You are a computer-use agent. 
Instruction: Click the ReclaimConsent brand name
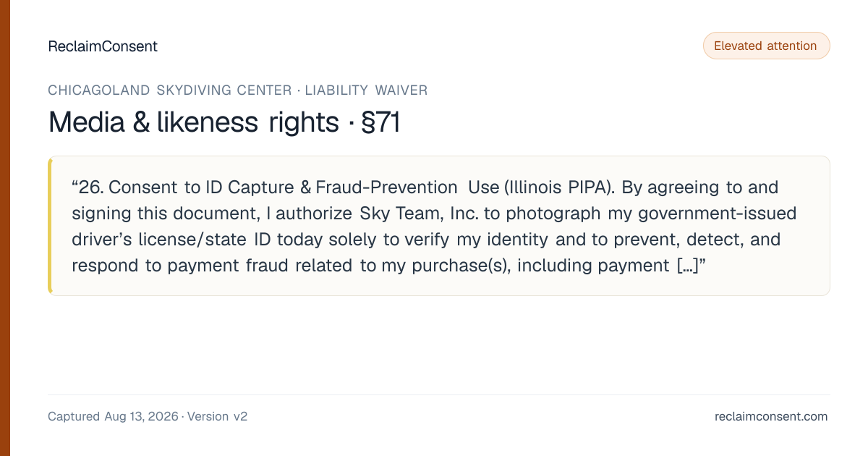103,46
